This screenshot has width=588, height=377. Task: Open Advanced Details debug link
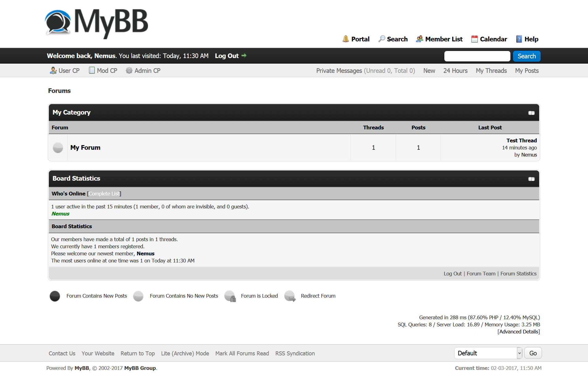[x=519, y=331]
